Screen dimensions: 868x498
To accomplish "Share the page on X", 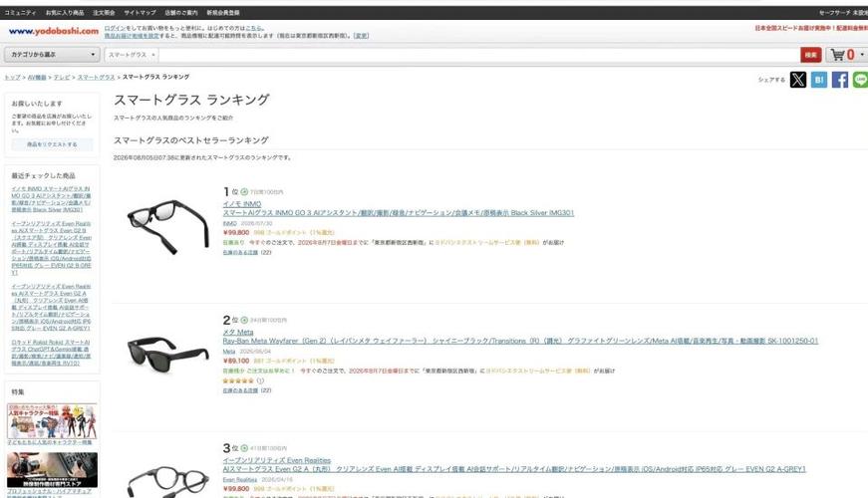I will (x=797, y=80).
